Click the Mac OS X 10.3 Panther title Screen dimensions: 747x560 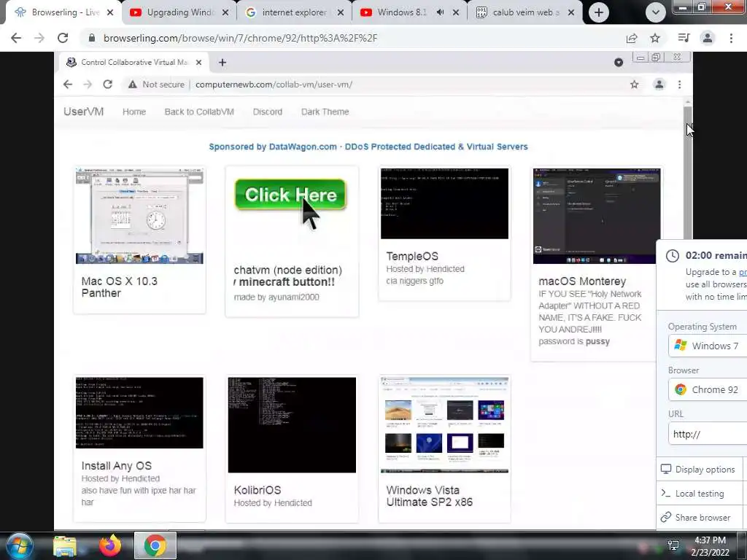tap(119, 287)
